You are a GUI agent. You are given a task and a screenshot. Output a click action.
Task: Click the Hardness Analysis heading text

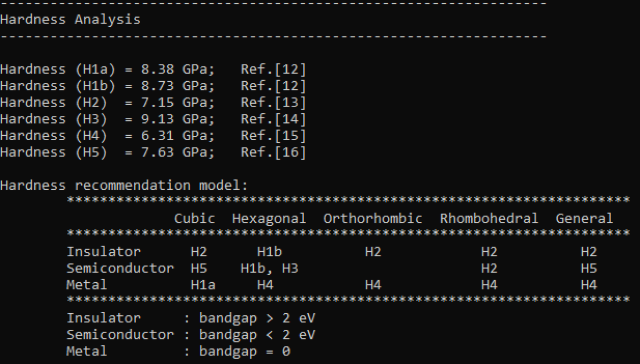70,20
